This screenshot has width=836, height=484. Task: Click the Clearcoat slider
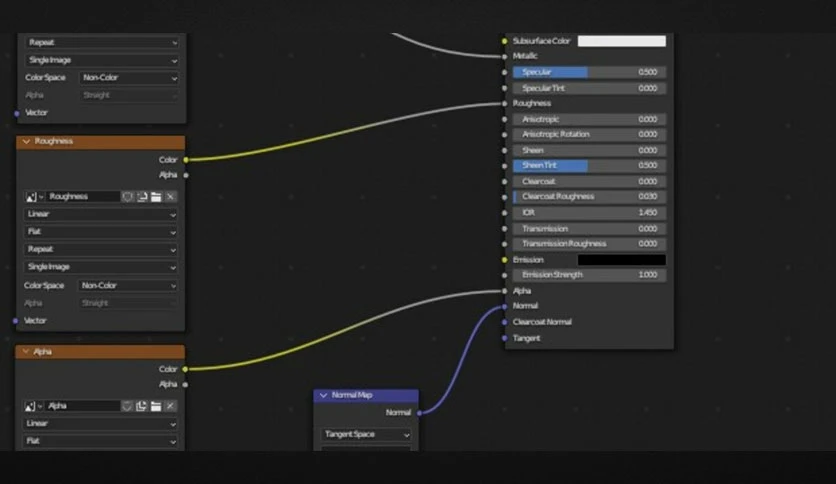(x=589, y=181)
